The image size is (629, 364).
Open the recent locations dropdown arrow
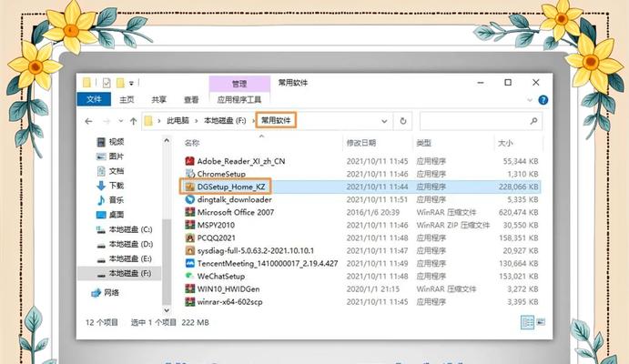tap(121, 121)
